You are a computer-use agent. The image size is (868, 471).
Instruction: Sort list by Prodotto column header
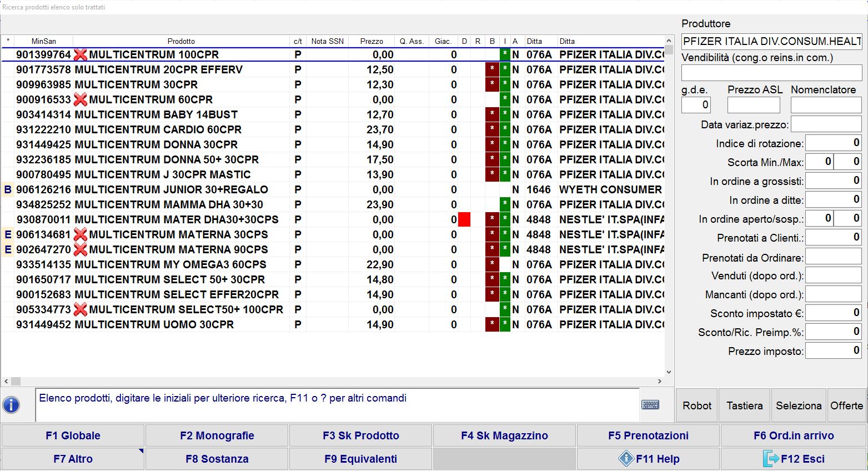[x=181, y=41]
